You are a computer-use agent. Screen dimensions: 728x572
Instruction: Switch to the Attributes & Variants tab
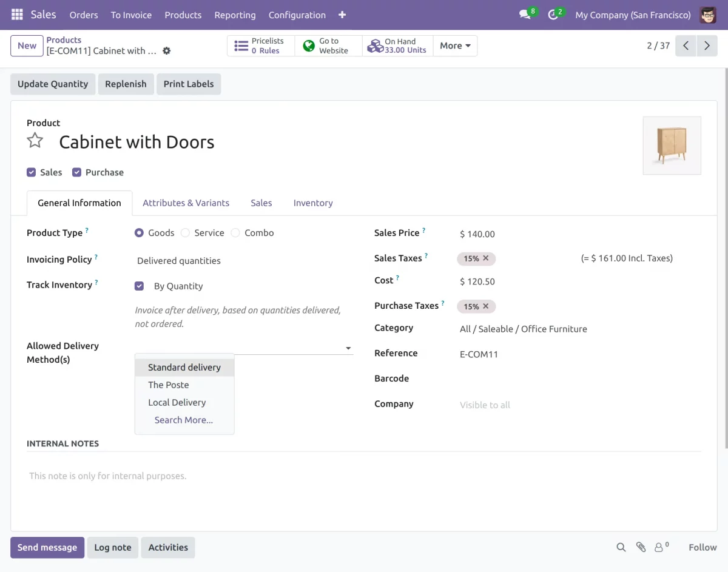(186, 203)
